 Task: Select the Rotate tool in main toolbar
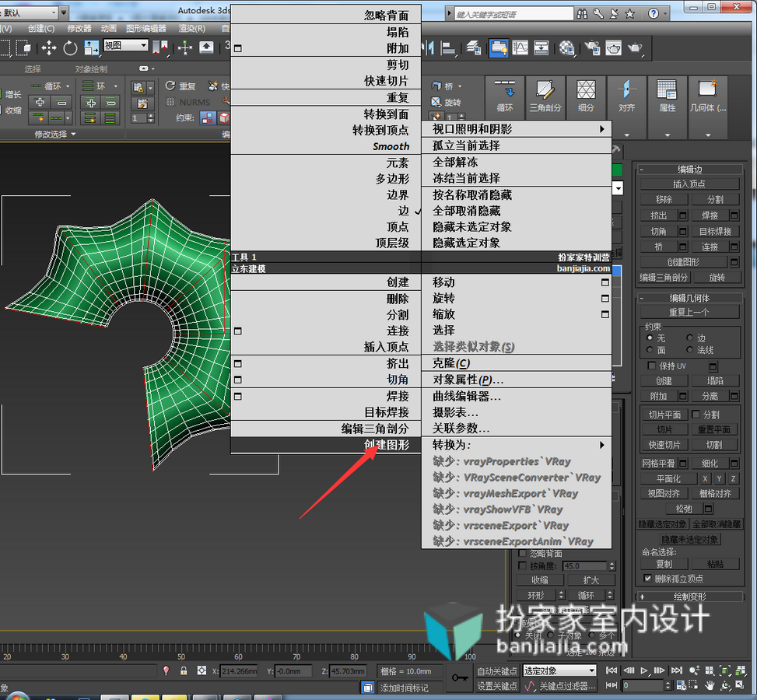(71, 47)
